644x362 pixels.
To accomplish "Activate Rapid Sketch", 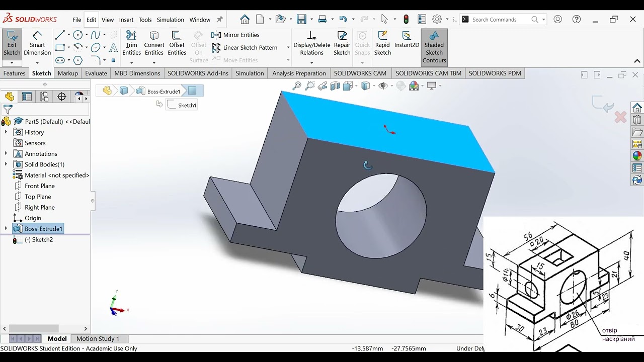I will pyautogui.click(x=382, y=43).
